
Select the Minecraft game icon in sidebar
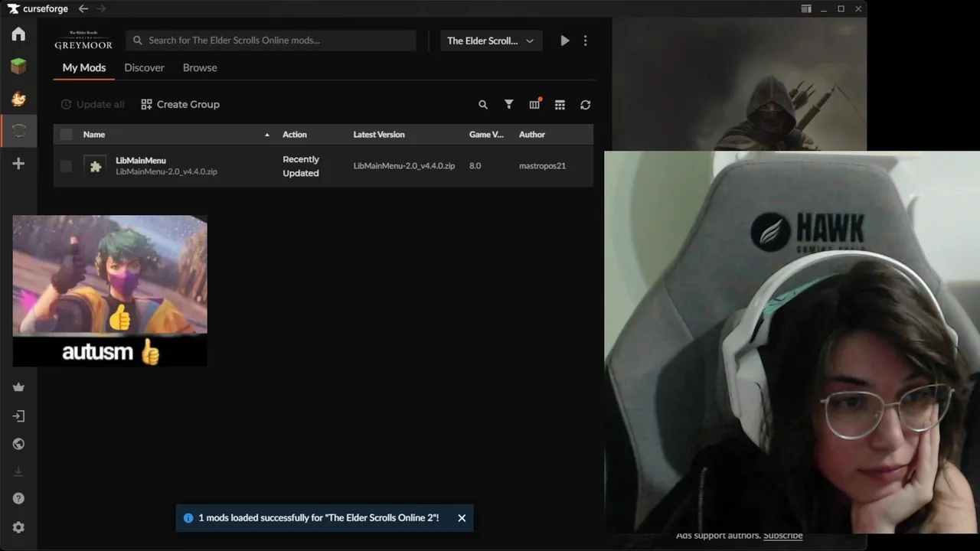pyautogui.click(x=18, y=67)
